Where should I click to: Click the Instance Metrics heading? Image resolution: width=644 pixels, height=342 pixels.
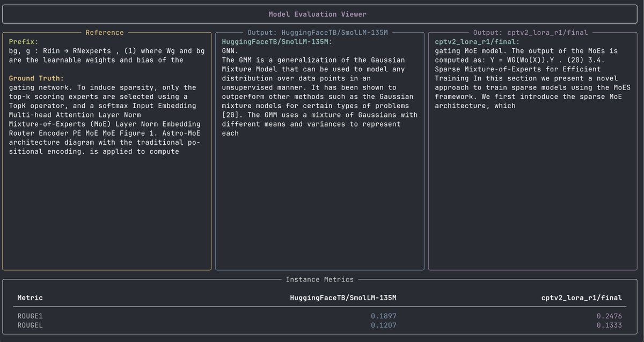click(x=320, y=279)
